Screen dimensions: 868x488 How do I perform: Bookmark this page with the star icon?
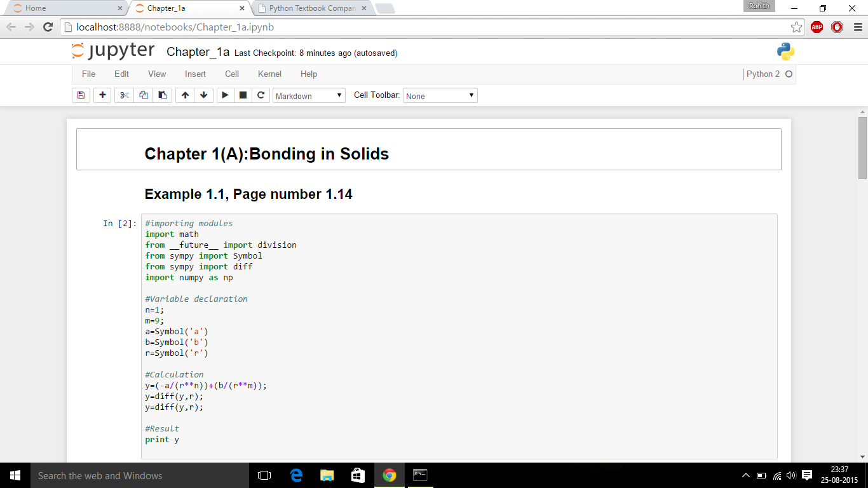(796, 27)
